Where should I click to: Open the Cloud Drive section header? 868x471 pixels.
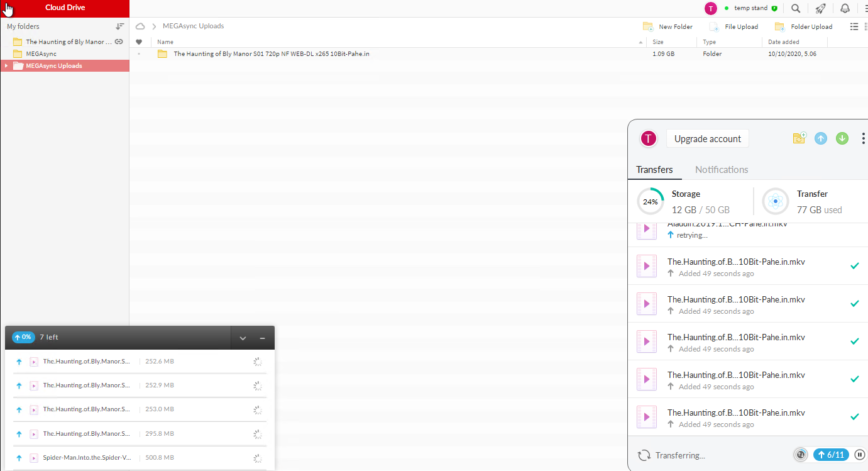pyautogui.click(x=65, y=8)
